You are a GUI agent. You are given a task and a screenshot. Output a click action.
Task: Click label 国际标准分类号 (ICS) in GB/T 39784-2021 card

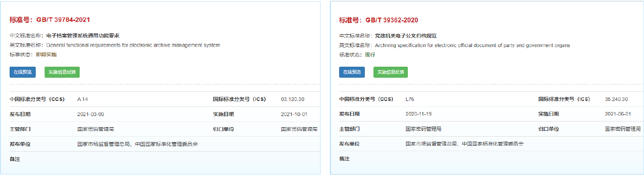(239, 99)
